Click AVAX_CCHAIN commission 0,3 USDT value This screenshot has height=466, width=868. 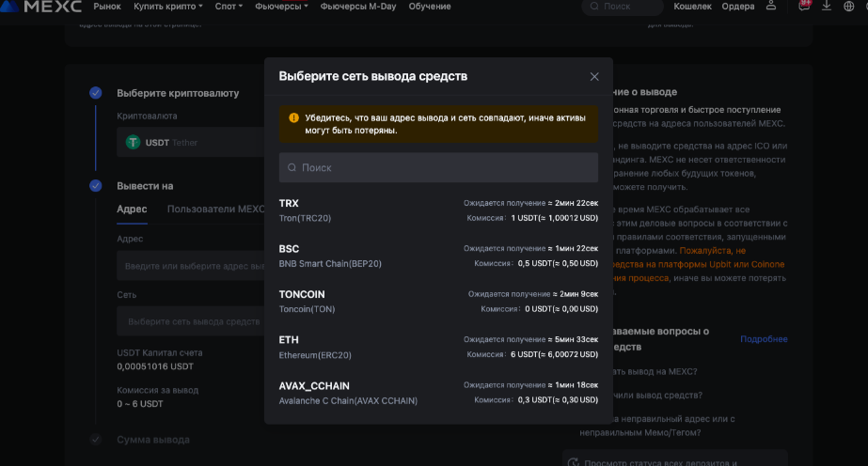tap(558, 399)
